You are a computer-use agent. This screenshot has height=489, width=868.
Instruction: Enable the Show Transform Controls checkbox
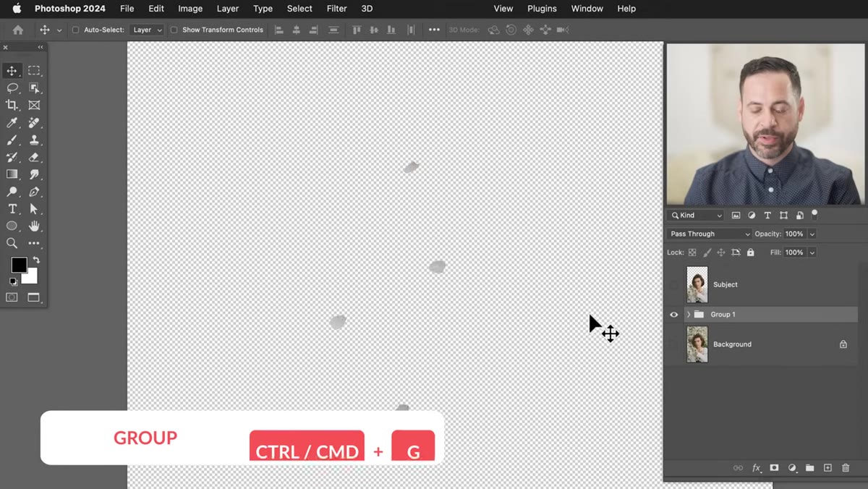point(174,30)
